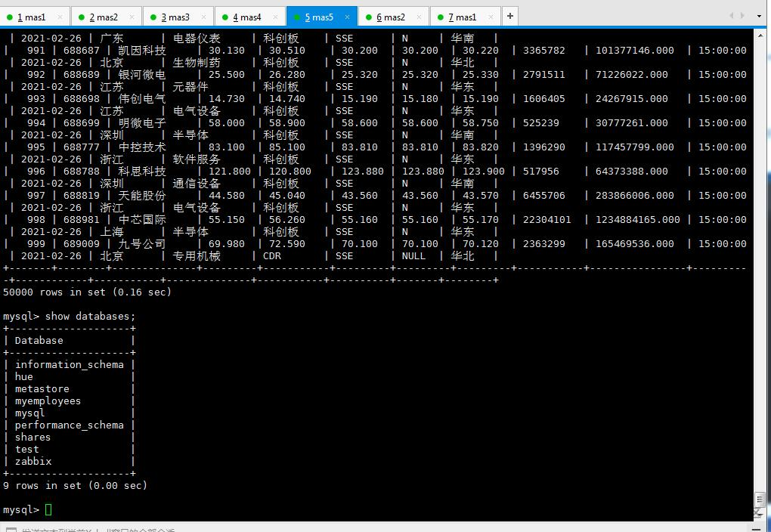Click volume value 6455706

click(543, 195)
